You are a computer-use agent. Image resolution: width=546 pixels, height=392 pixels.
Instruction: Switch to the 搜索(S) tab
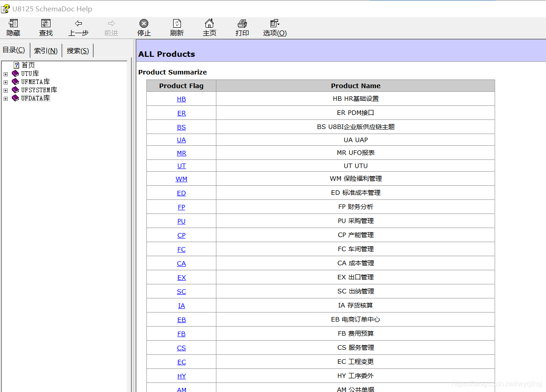point(78,50)
